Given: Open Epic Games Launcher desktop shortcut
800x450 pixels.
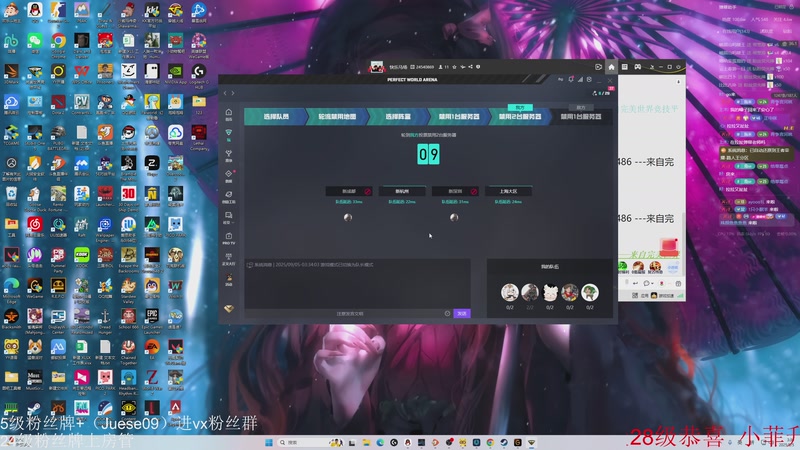Looking at the screenshot, I should pyautogui.click(x=152, y=321).
